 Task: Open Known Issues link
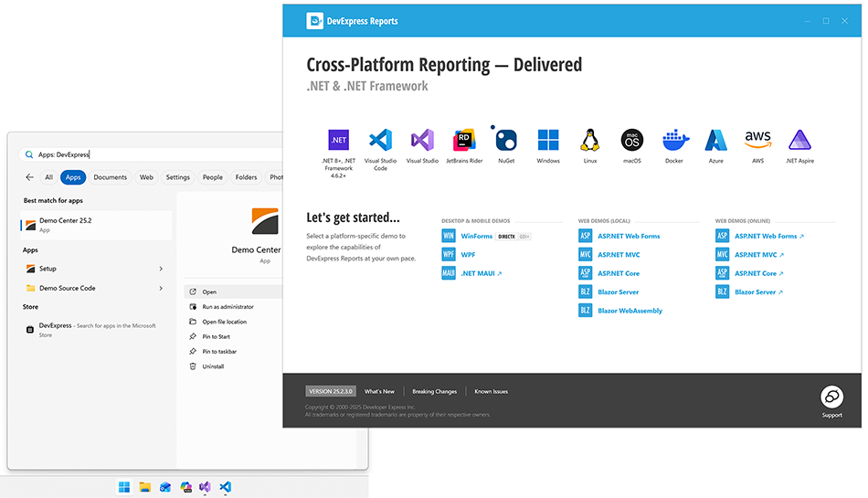coord(491,392)
